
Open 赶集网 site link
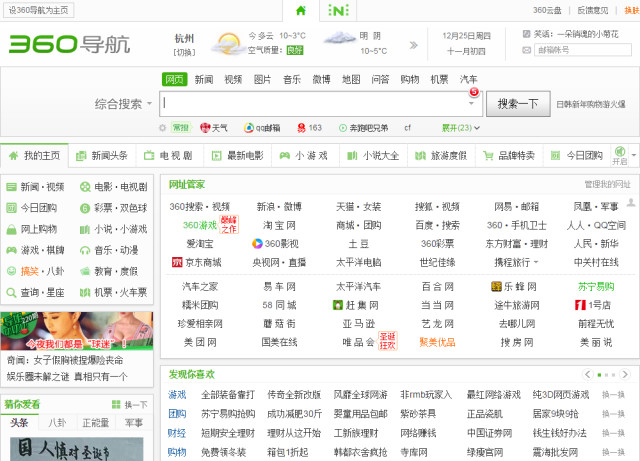(356, 305)
